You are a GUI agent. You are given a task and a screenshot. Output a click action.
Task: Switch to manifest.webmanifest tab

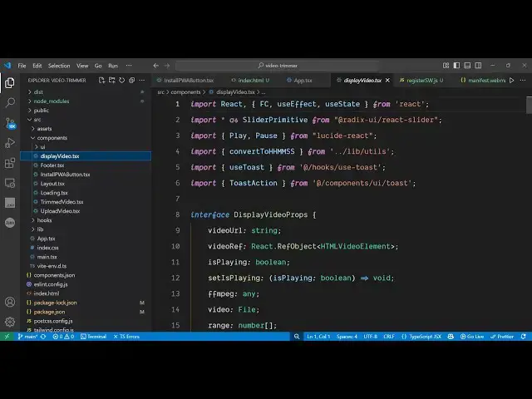(484, 81)
